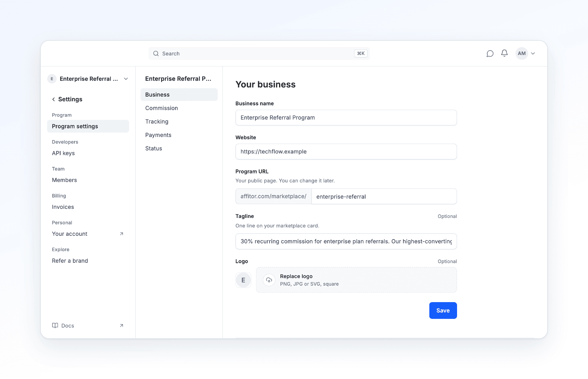Click the 'Your business' heading
The height and width of the screenshot is (379, 588).
tap(266, 85)
